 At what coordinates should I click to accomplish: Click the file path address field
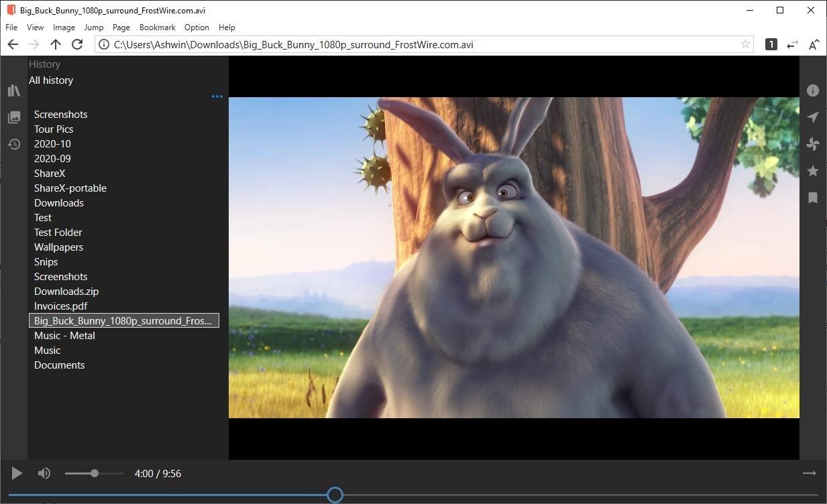pyautogui.click(x=423, y=44)
